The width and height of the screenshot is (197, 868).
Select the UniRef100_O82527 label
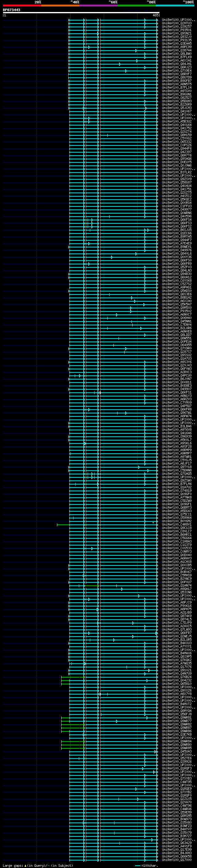click(177, 98)
